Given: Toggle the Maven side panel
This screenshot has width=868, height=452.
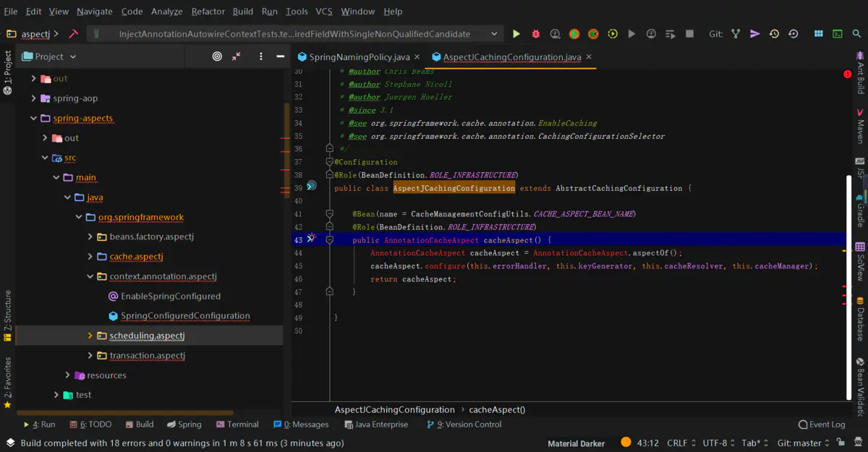Looking at the screenshot, I should [x=860, y=126].
